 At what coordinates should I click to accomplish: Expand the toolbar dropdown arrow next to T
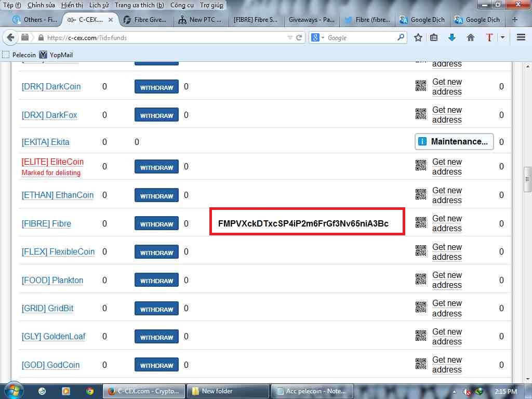click(503, 37)
